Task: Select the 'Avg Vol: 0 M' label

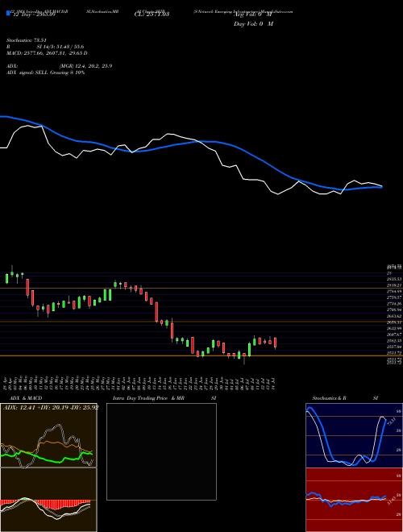Action: [252, 15]
